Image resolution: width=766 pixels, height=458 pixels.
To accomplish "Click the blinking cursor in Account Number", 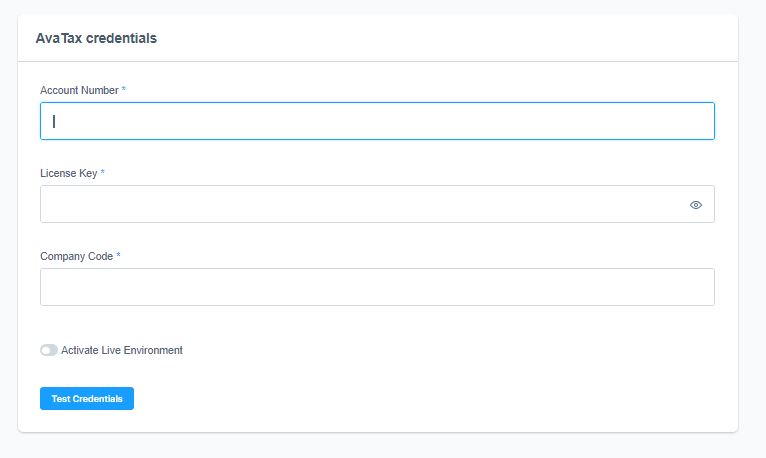I will coord(54,121).
